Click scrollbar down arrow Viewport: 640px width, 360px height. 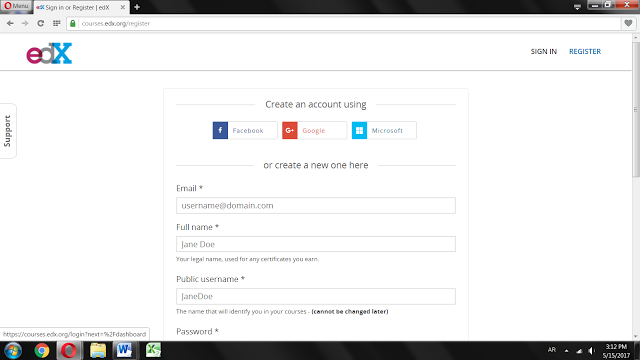point(636,337)
